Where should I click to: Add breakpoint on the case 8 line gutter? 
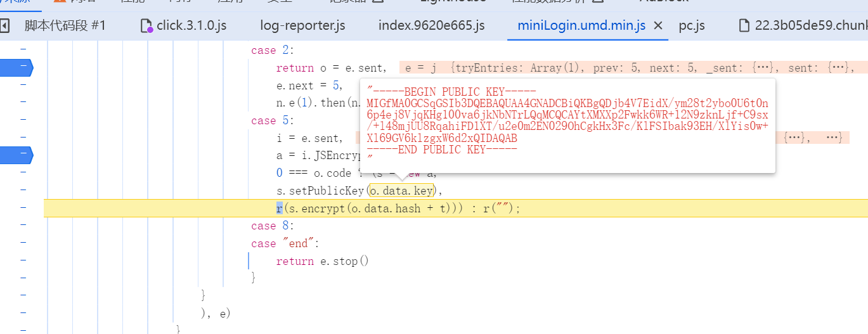click(23, 226)
